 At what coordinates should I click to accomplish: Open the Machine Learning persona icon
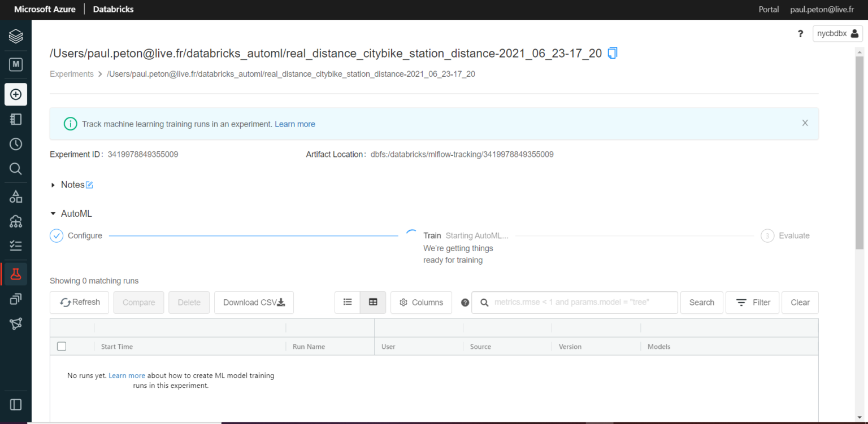click(15, 64)
